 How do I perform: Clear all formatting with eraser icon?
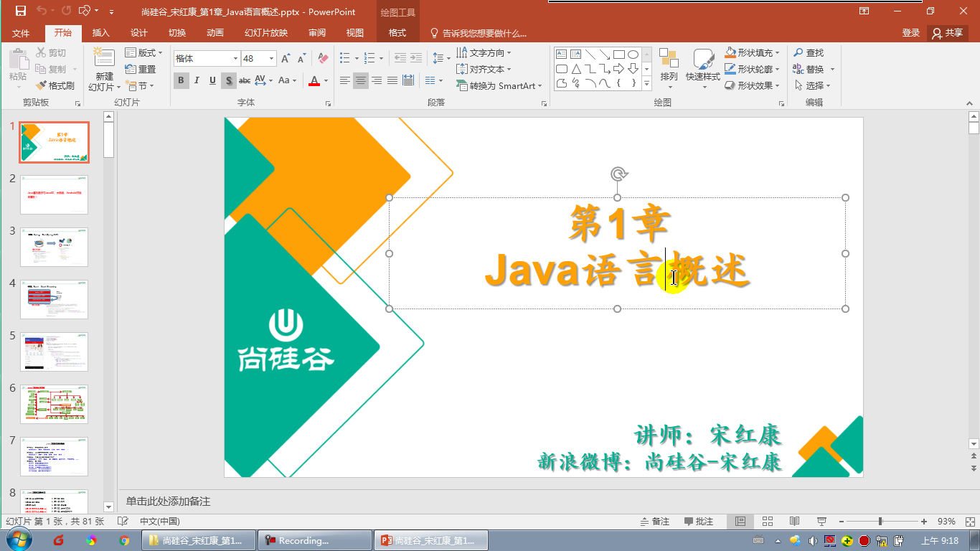click(322, 59)
